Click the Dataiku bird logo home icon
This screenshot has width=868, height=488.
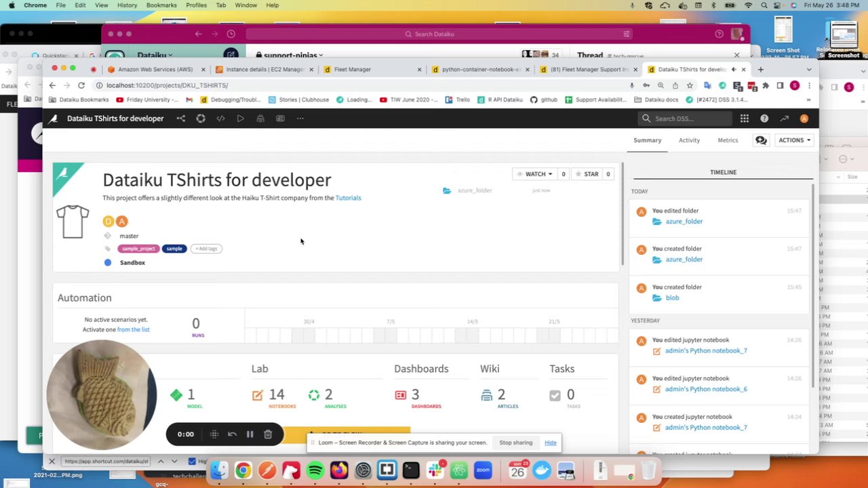53,119
